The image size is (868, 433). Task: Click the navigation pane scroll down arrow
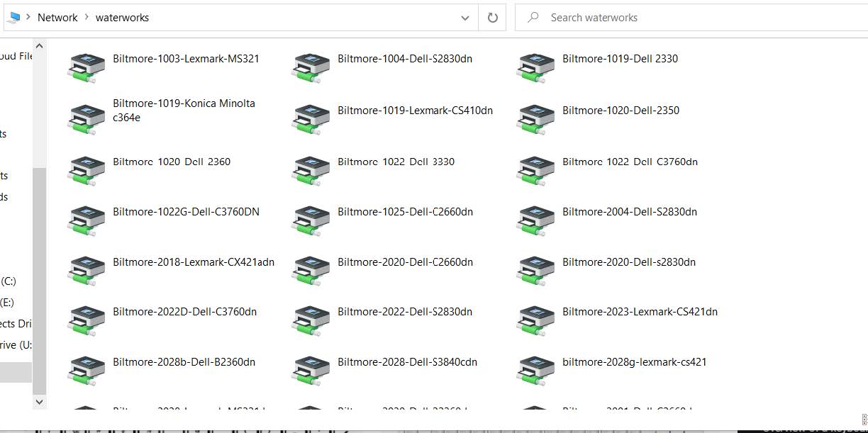click(39, 402)
